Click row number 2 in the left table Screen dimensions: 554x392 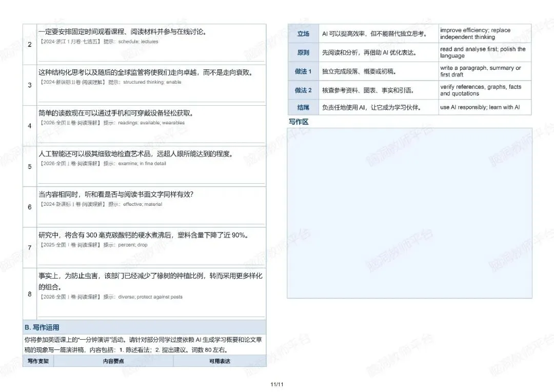click(30, 45)
